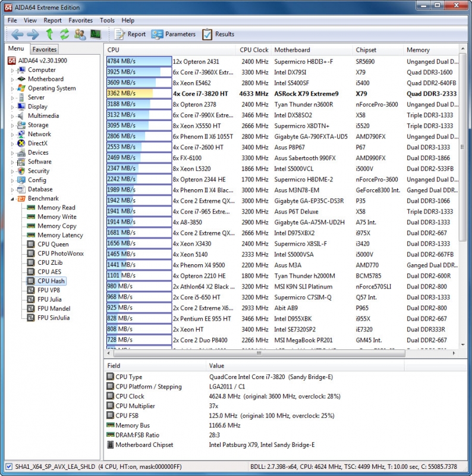
Task: Select the Storage category
Action: (38, 125)
